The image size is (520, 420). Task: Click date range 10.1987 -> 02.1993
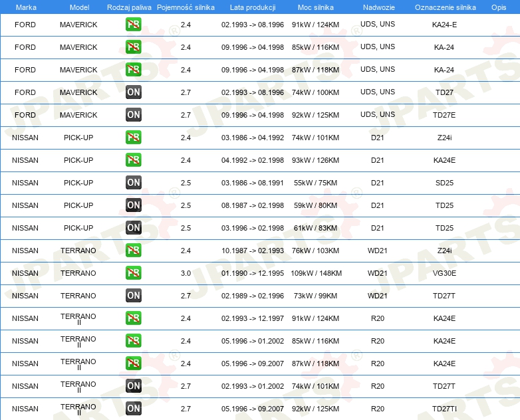[x=253, y=251]
